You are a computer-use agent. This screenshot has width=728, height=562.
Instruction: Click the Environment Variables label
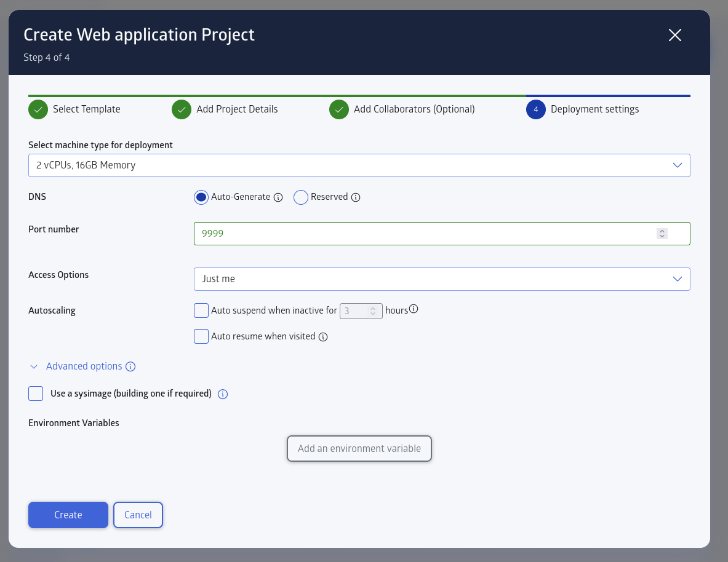click(x=74, y=423)
